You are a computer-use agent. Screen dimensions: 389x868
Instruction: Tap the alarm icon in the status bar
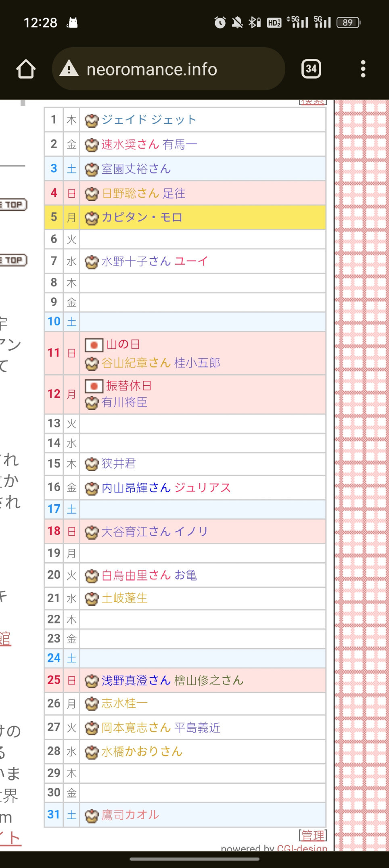(x=220, y=23)
